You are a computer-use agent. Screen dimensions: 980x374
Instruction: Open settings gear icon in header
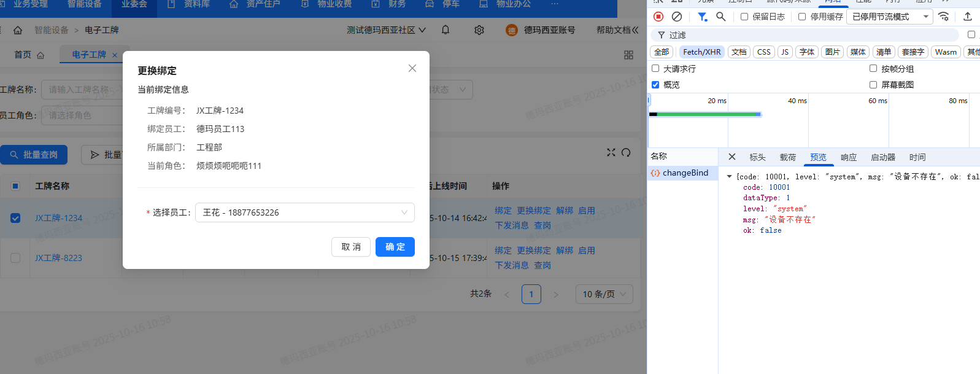479,29
